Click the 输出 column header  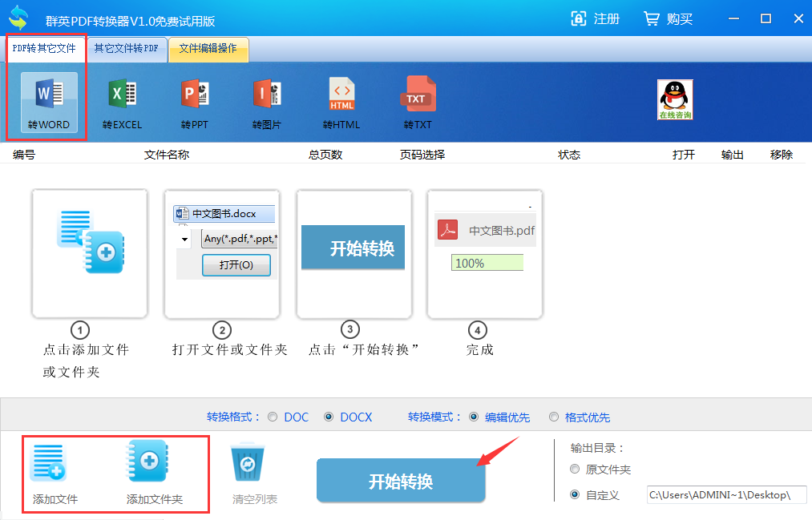pos(733,155)
